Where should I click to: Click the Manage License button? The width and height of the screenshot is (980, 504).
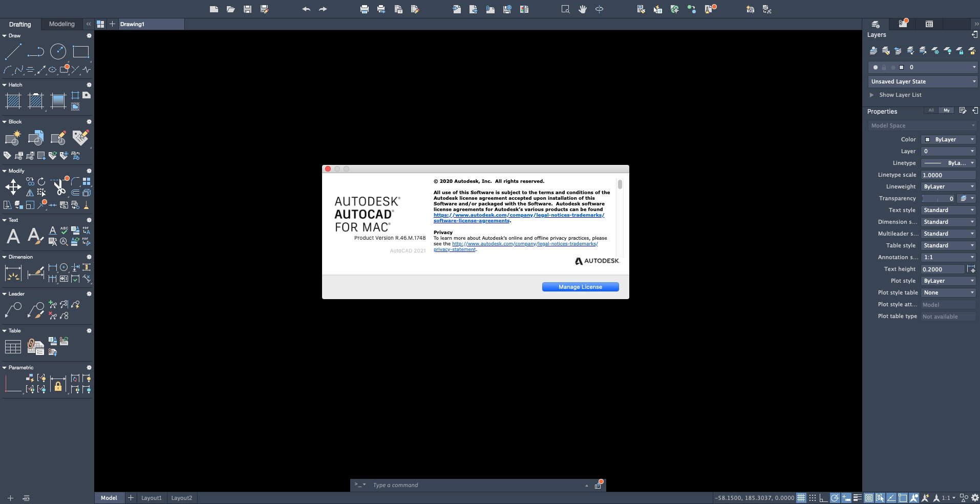click(x=580, y=287)
